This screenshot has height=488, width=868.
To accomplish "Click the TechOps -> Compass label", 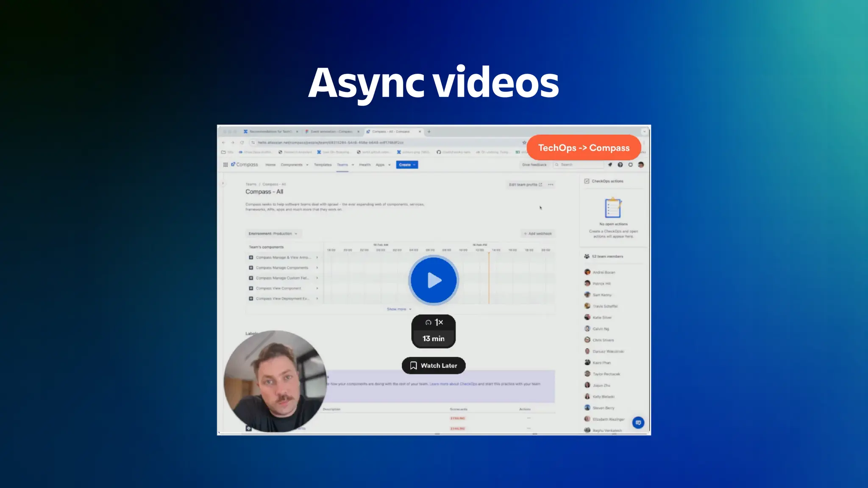I will pos(584,148).
